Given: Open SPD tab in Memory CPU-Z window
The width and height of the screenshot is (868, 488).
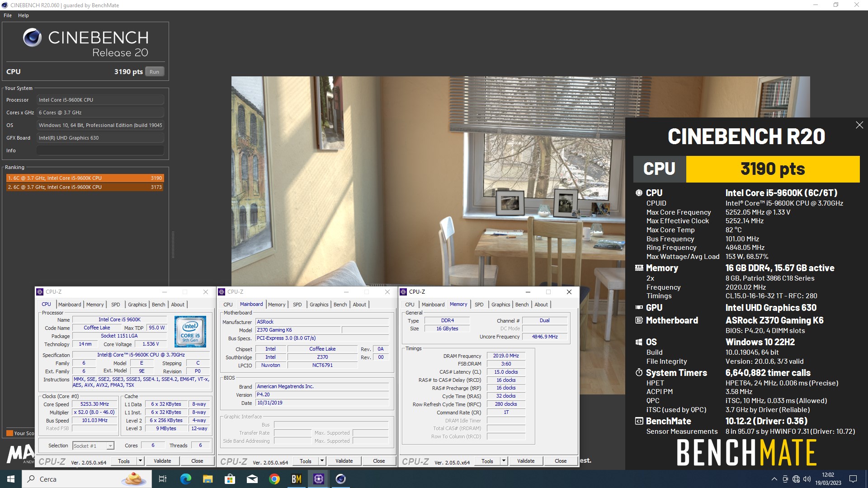Looking at the screenshot, I should click(479, 305).
